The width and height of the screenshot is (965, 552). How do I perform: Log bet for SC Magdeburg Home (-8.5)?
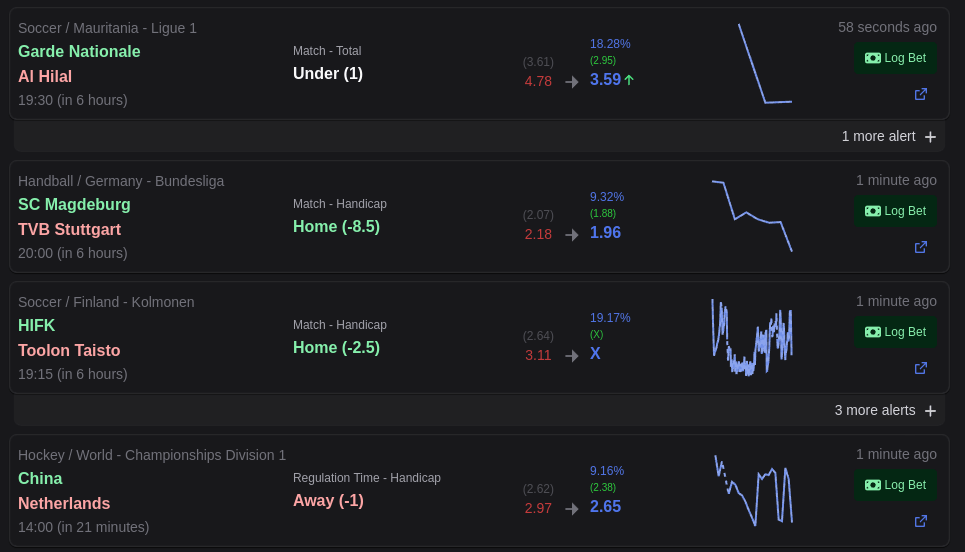coord(896,211)
